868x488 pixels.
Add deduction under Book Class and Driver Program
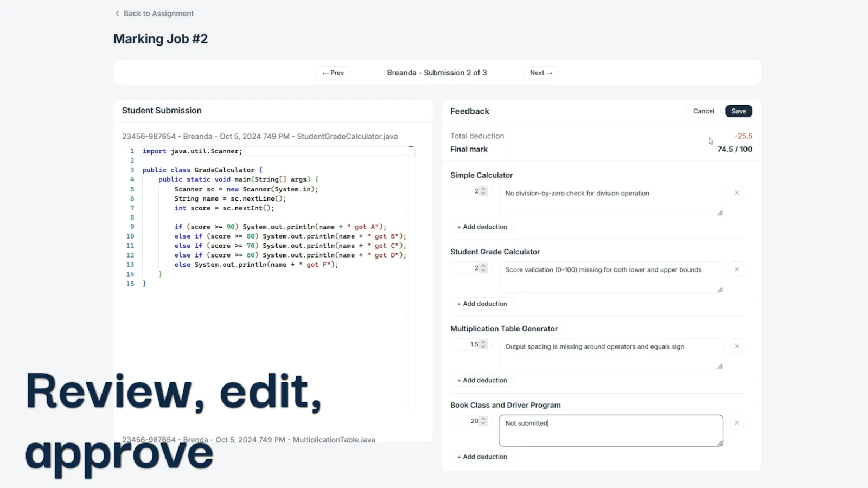(x=482, y=457)
